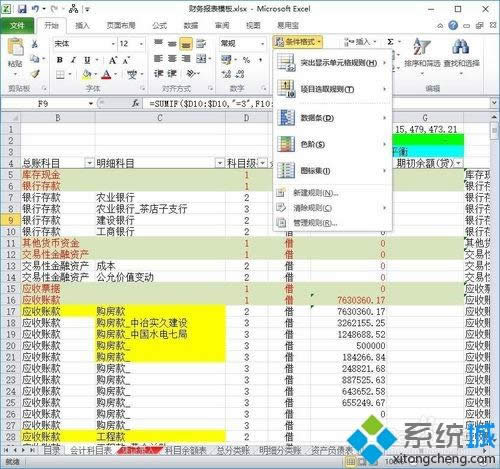The height and width of the screenshot is (469, 500).
Task: Toggle Align Text Right
Action: [x=186, y=59]
